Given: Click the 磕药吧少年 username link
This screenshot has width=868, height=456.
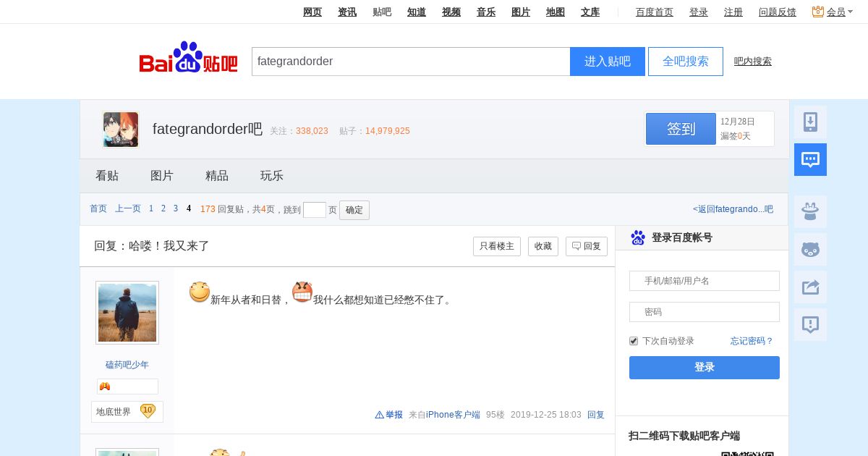Looking at the screenshot, I should [x=127, y=365].
